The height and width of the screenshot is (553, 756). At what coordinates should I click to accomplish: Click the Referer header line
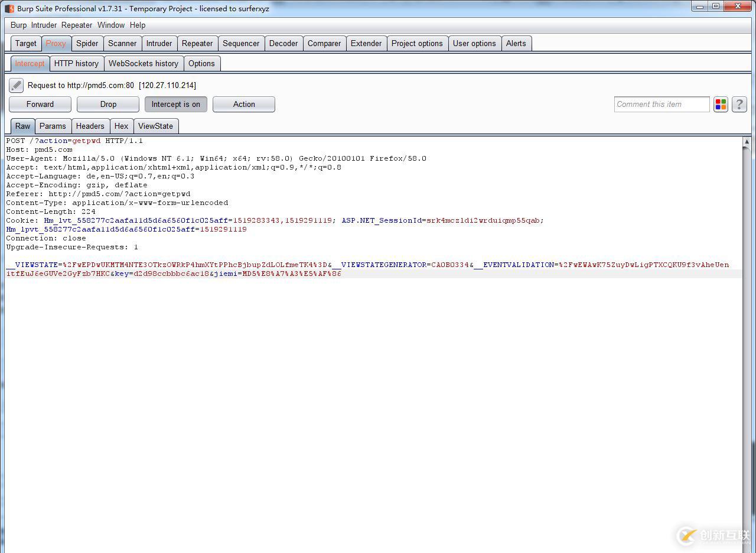98,194
